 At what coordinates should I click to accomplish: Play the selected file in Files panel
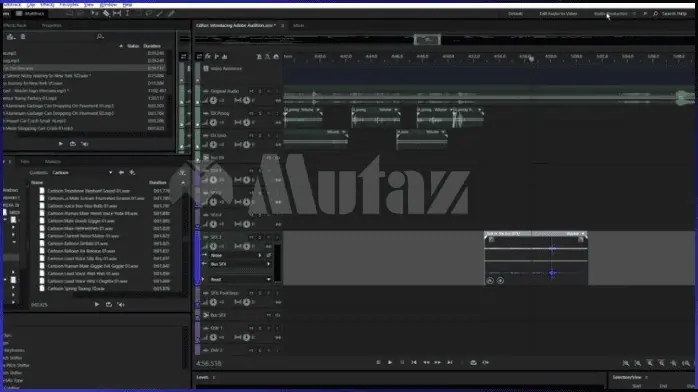61,144
